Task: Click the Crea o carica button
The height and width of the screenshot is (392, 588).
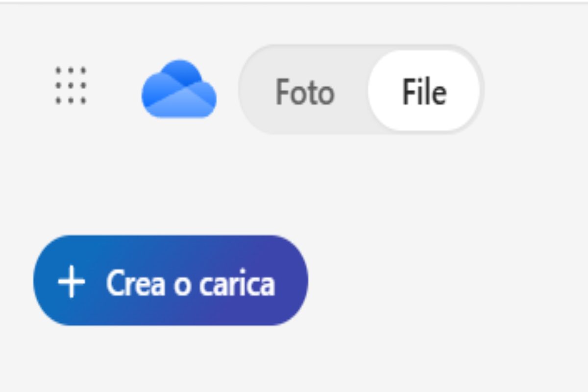Action: point(171,281)
